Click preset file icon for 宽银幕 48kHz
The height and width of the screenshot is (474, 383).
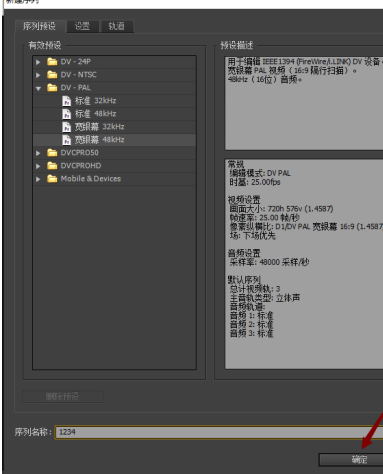tap(67, 140)
